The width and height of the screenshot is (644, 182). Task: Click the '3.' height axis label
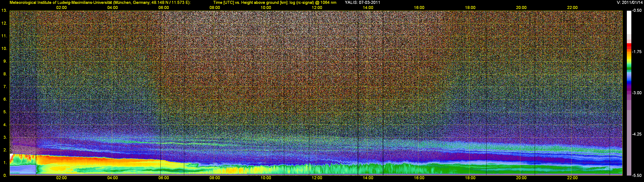(5, 137)
